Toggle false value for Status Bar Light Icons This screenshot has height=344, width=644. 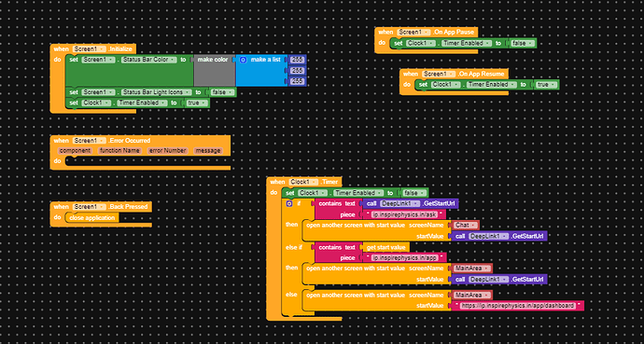pos(222,92)
